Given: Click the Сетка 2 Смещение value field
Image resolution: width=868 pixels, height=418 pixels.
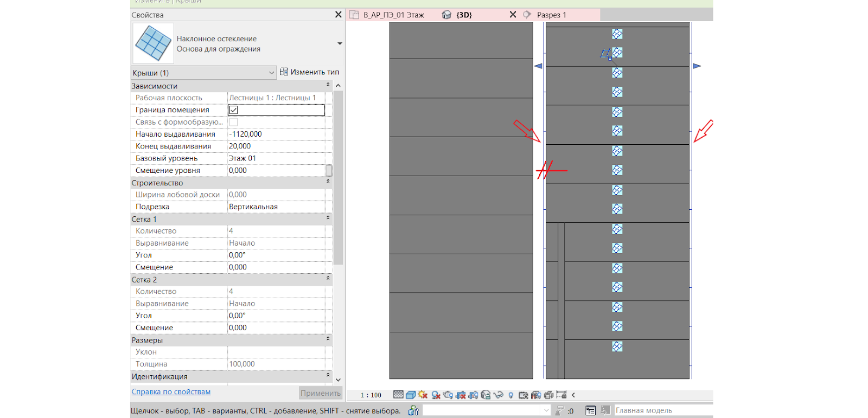Looking at the screenshot, I should pos(276,327).
